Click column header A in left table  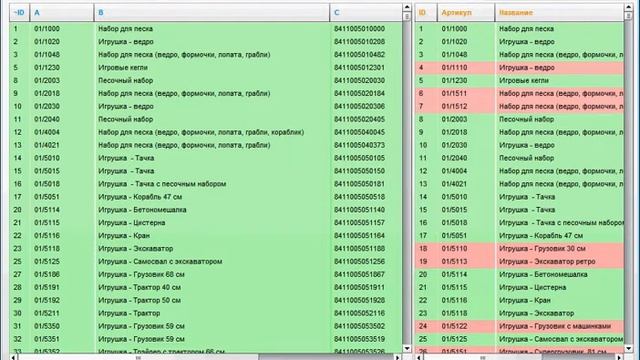point(62,13)
